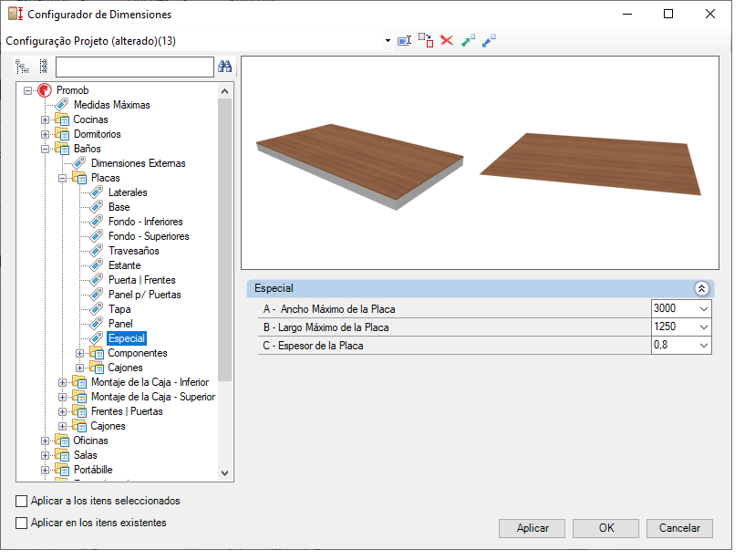The height and width of the screenshot is (560, 745).
Task: Open the Espesor de la Placa dropdown
Action: click(x=704, y=346)
